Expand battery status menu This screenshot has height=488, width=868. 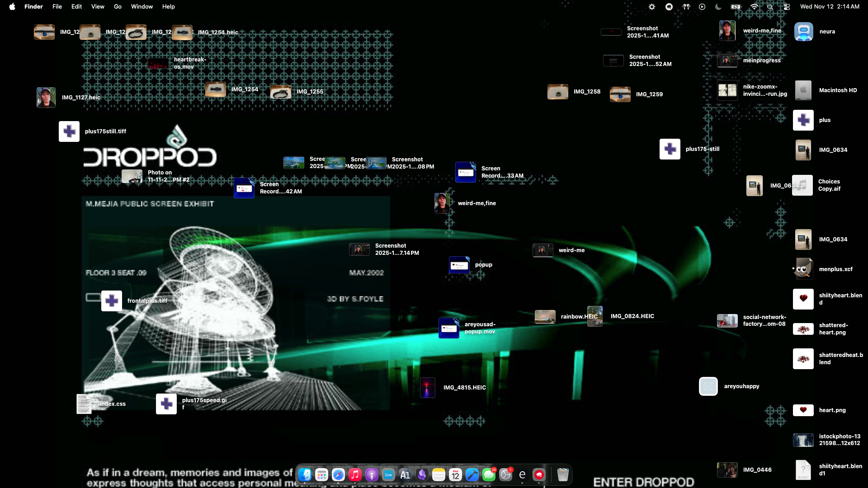point(736,7)
